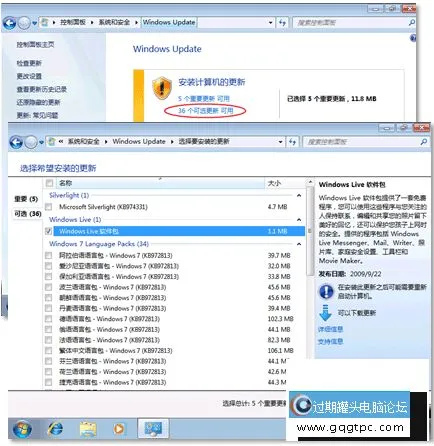Image resolution: width=434 pixels, height=446 pixels.
Task: Open the Windows Start menu
Action: pyautogui.click(x=22, y=429)
